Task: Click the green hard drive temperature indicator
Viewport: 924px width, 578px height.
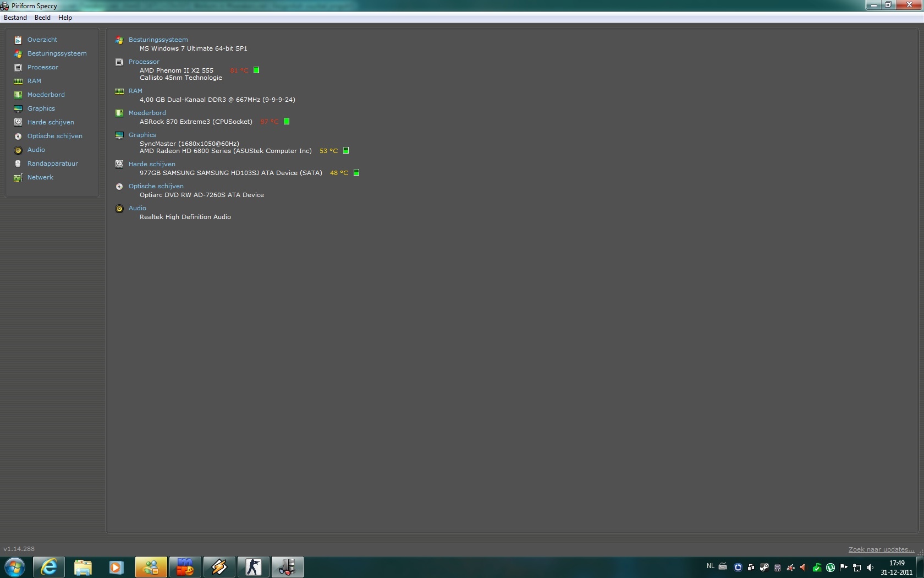Action: pos(356,172)
